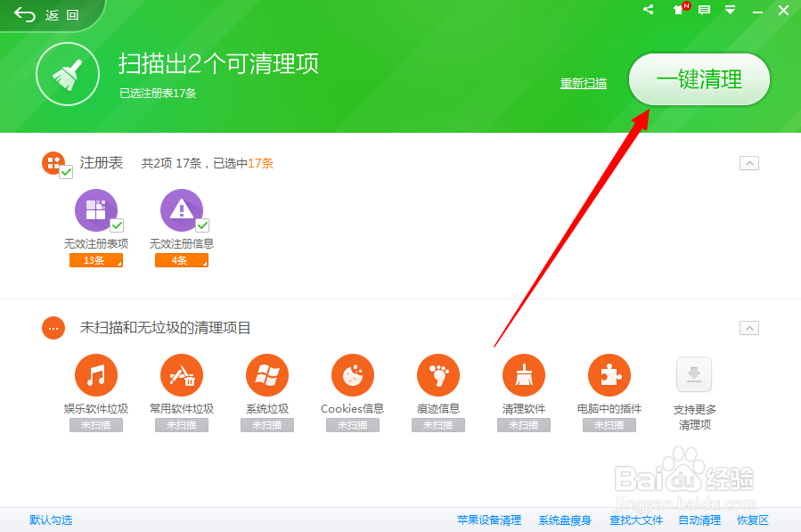Click 未扫描 badge under 娱乐软件垃圾
The height and width of the screenshot is (532, 801).
click(96, 425)
